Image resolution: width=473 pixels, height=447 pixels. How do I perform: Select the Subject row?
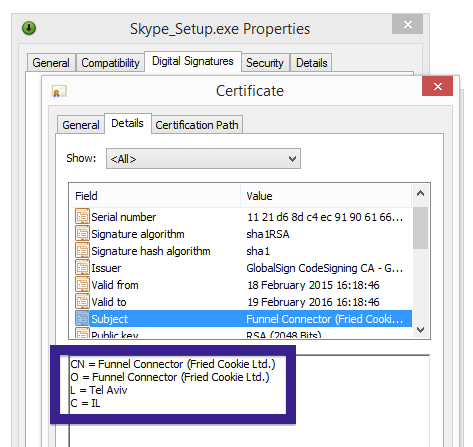(241, 319)
